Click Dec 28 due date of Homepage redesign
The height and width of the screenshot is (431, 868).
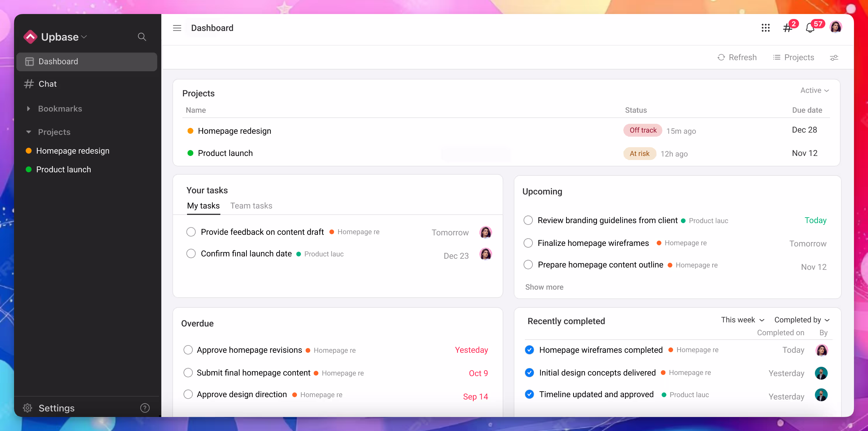(804, 130)
